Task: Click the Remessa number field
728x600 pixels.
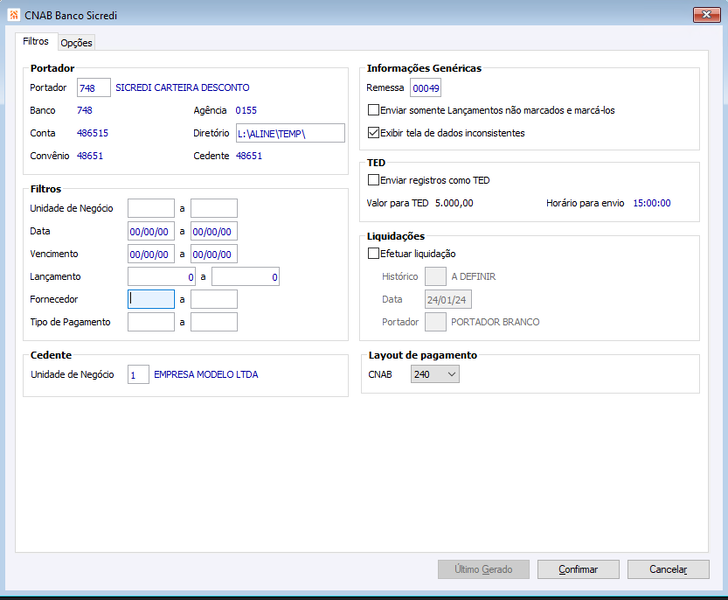Action: point(425,88)
